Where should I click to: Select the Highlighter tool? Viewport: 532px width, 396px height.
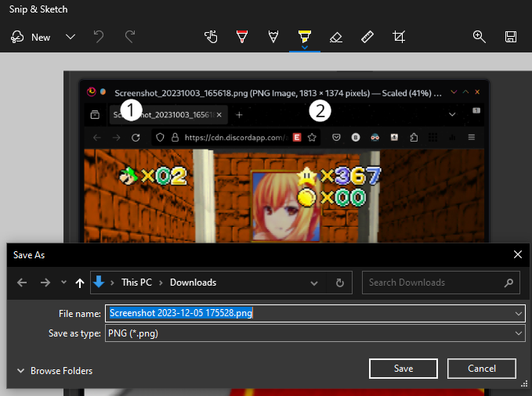304,35
